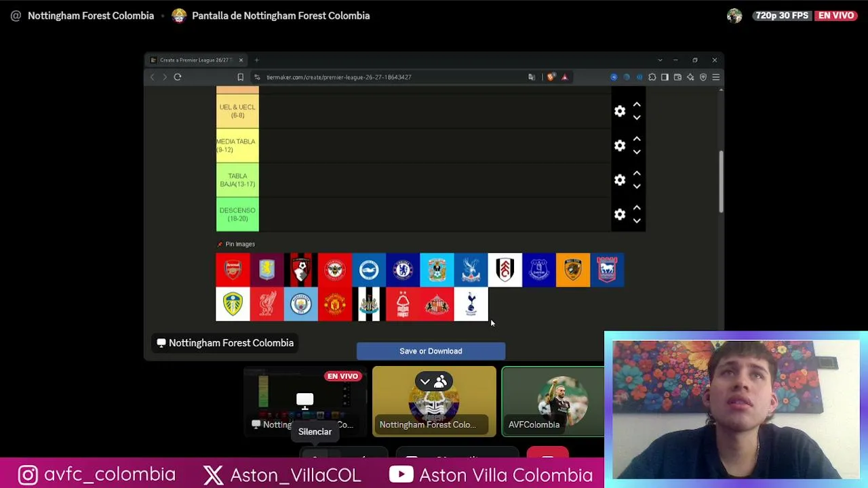
Task: Open the Nottingham Forest Colombia channel title
Action: click(91, 16)
